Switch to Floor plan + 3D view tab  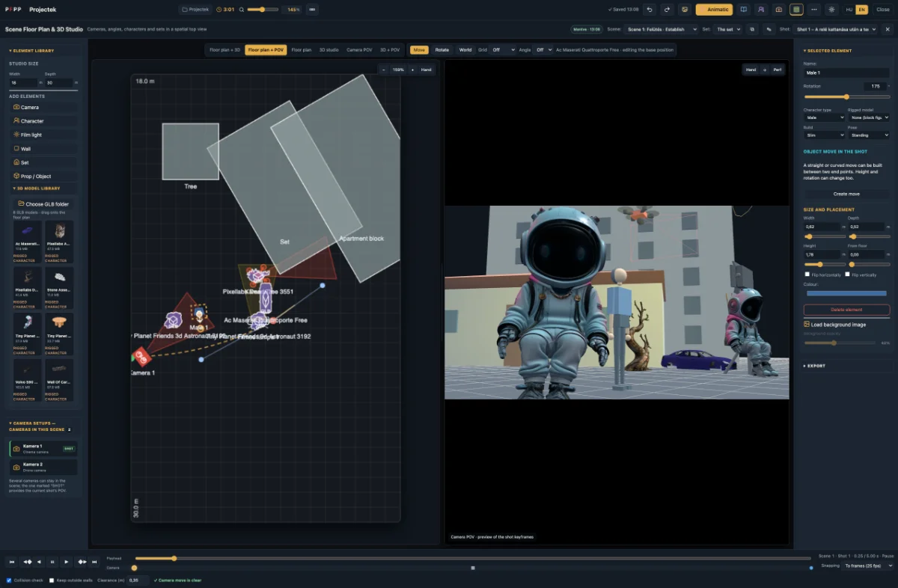224,49
